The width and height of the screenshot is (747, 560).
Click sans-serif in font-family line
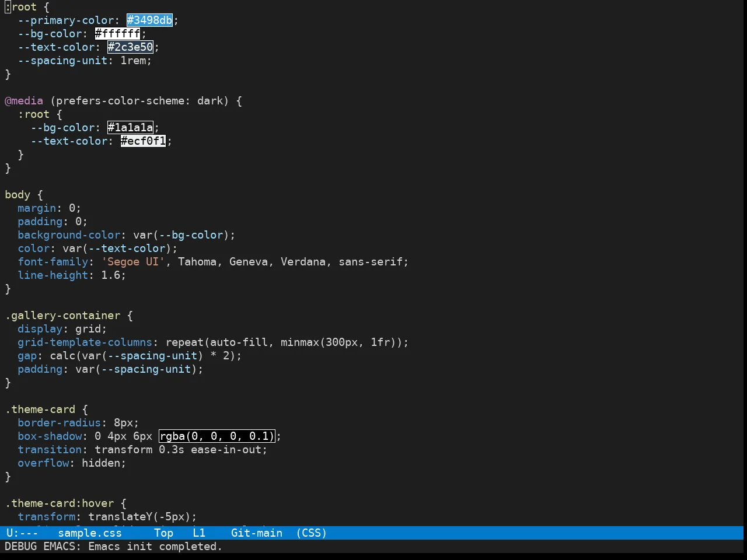371,262
